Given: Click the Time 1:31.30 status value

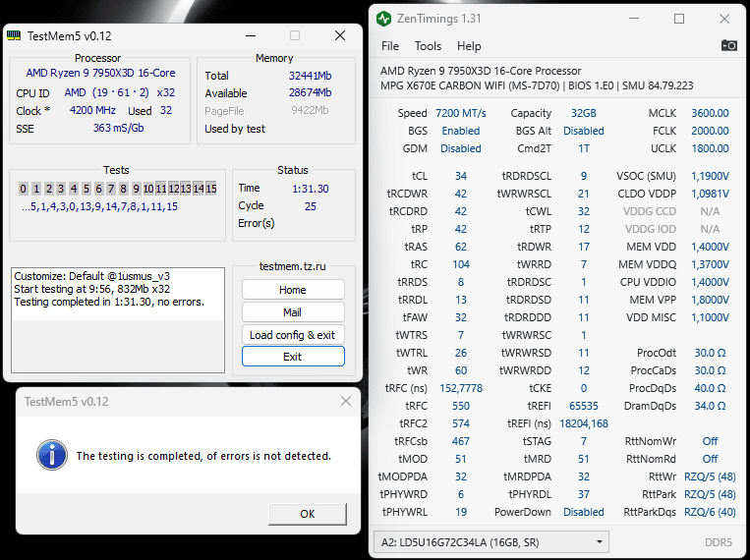Looking at the screenshot, I should point(311,189).
